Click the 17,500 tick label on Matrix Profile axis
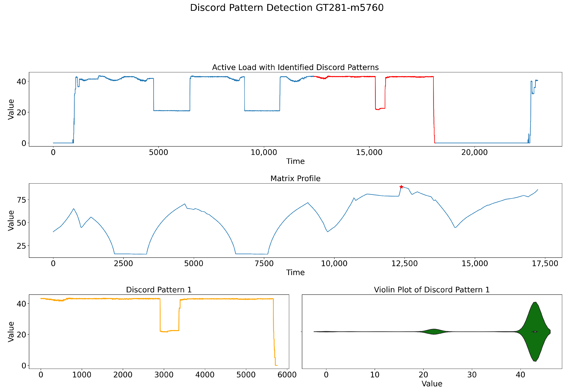569x392 pixels. coord(545,264)
